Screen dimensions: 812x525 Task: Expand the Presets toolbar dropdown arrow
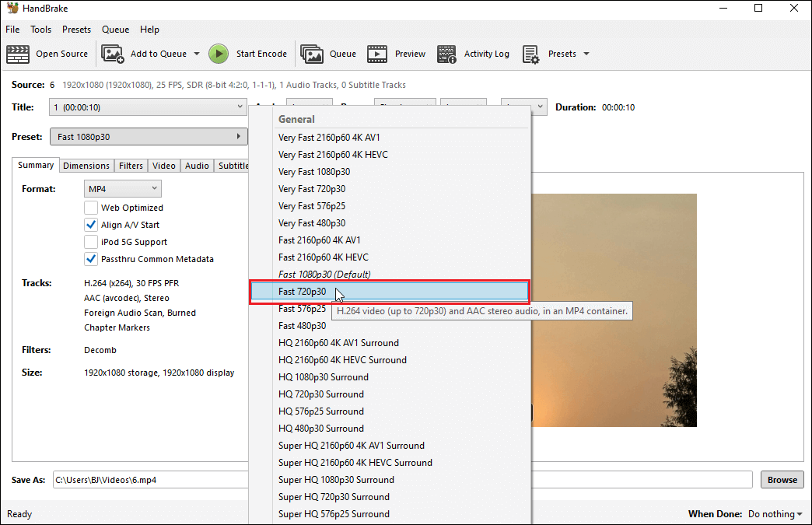click(586, 54)
